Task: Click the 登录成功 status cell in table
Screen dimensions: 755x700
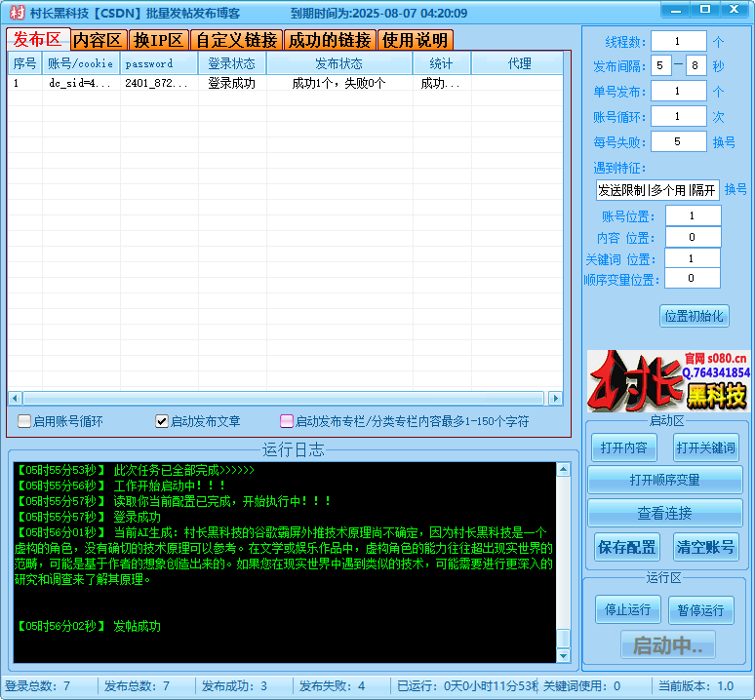Action: coord(231,83)
